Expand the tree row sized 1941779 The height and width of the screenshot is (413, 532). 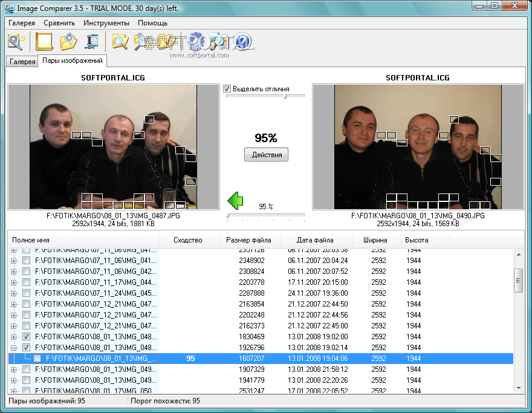point(13,380)
